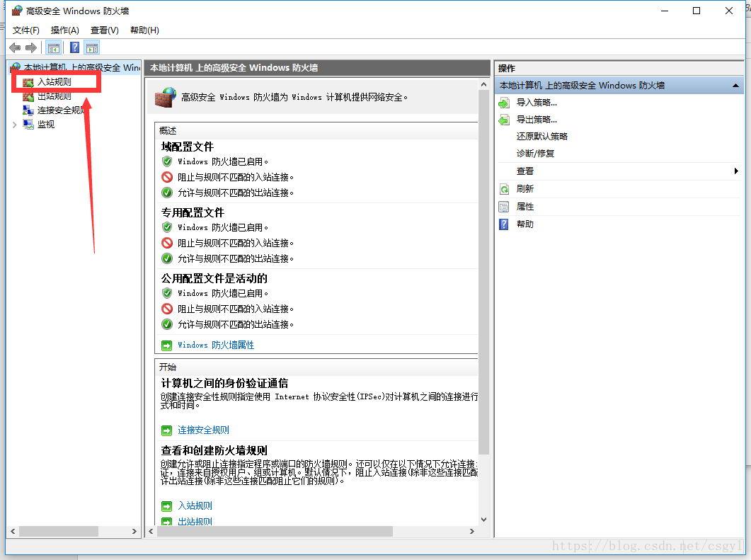The width and height of the screenshot is (751, 560).
Task: Click the 监视 monitor icon
Action: pyautogui.click(x=28, y=125)
